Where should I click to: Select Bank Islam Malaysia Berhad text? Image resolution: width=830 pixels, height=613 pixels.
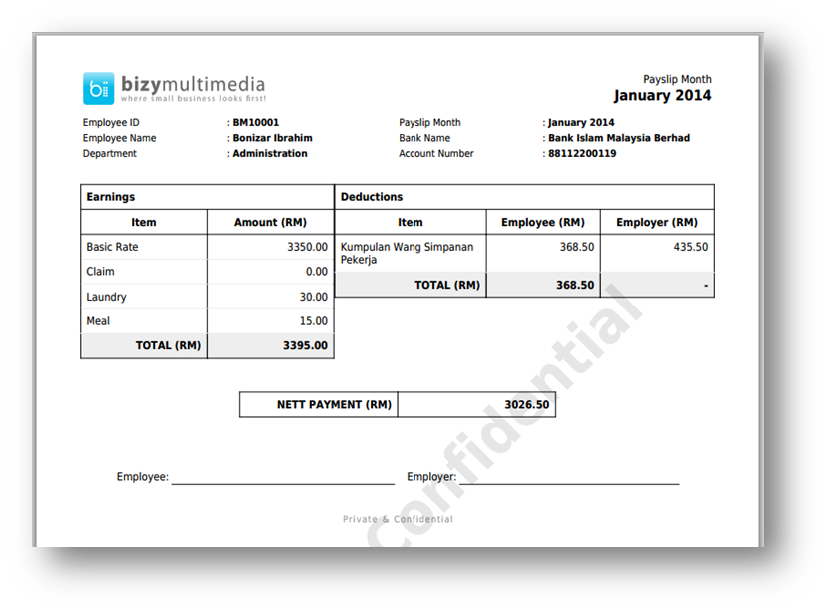tap(619, 138)
